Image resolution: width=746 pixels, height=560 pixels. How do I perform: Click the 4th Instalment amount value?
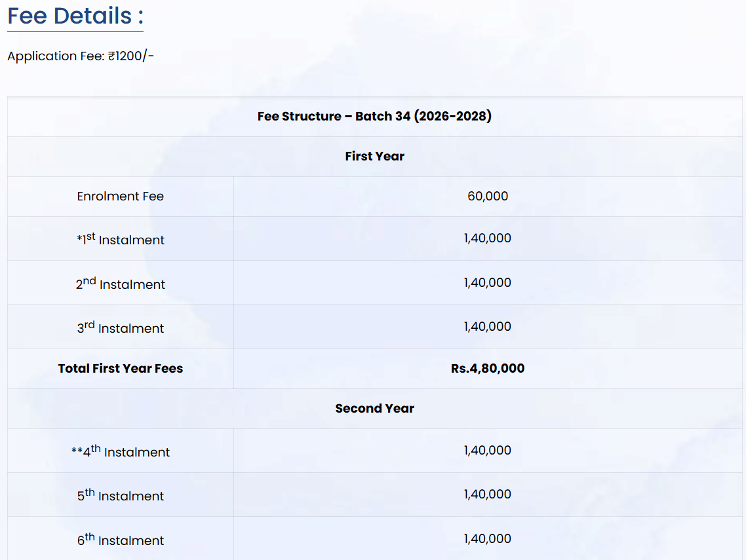[487, 451]
